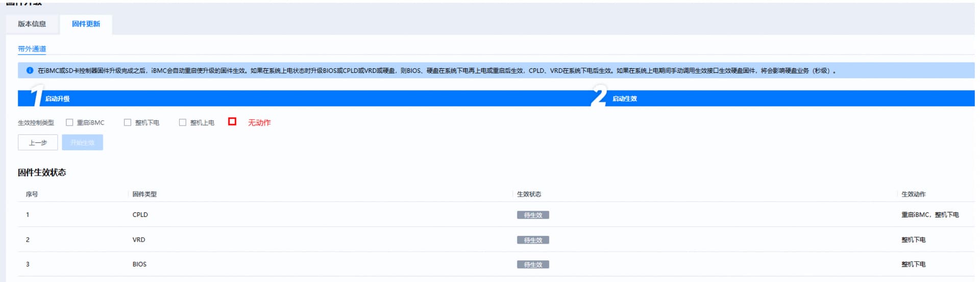Click the 固件类型 column header

pyautogui.click(x=144, y=194)
